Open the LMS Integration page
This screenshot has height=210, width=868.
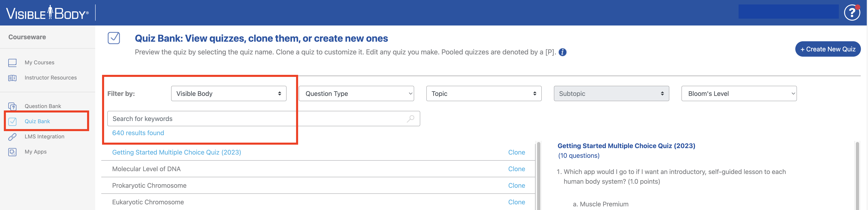tap(44, 136)
